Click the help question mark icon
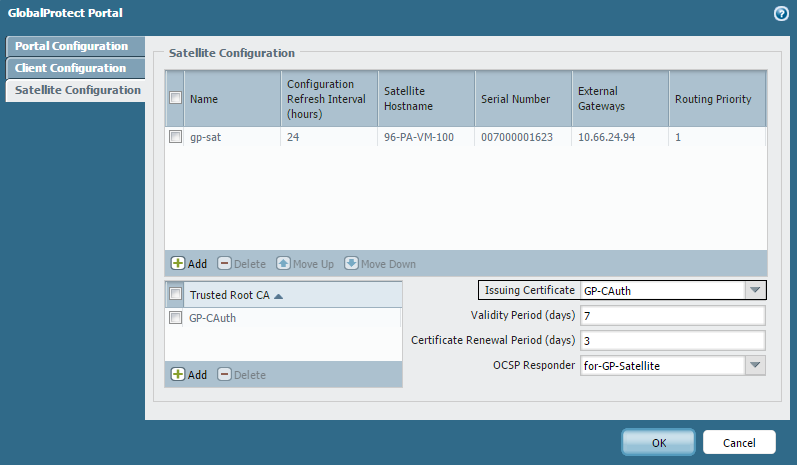The height and width of the screenshot is (465, 797). point(780,14)
